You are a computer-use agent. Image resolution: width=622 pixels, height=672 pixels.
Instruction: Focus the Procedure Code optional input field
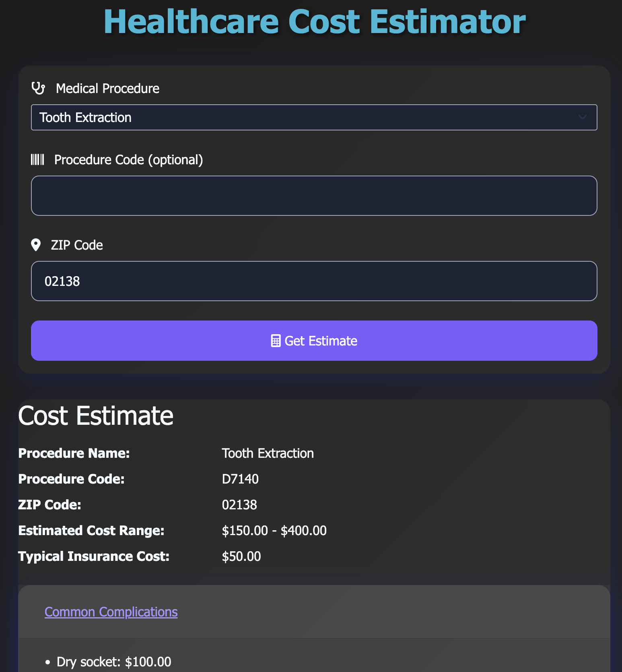tap(314, 196)
